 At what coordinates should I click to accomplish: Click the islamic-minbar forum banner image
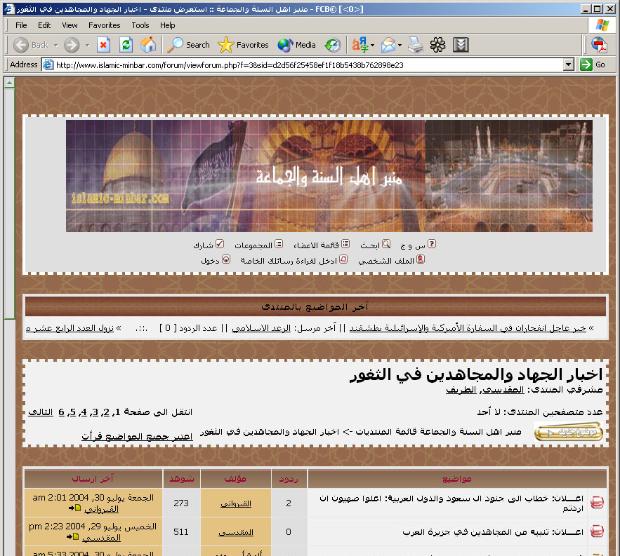tap(329, 176)
